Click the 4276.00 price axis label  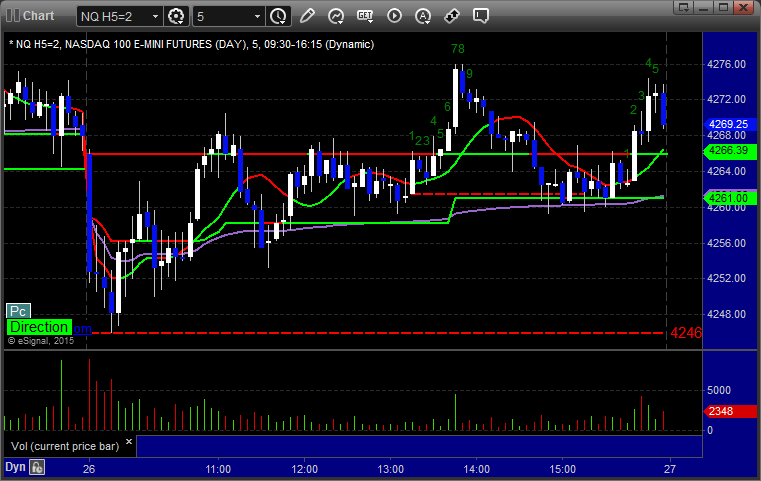(727, 64)
